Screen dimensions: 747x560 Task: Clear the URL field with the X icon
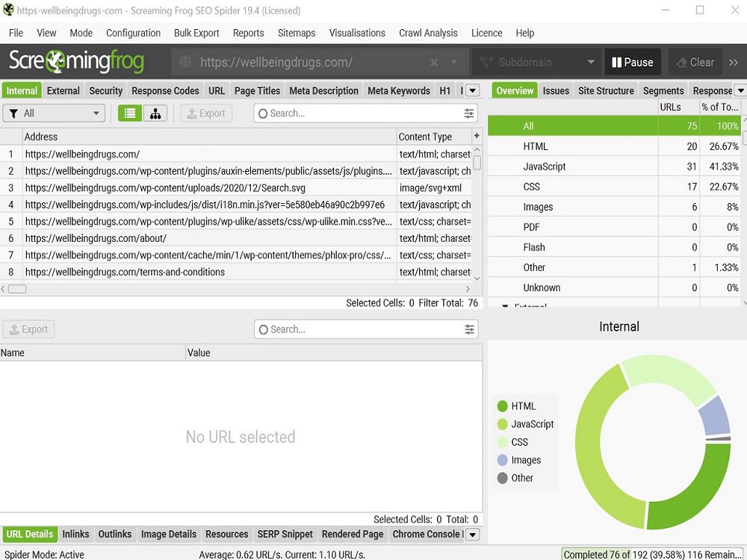[434, 63]
